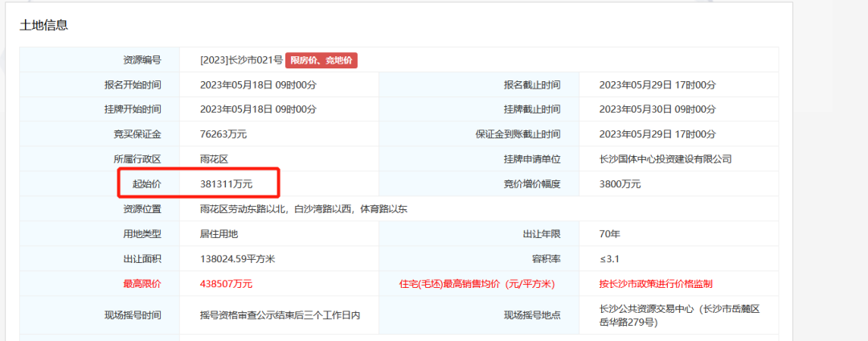868x341 pixels.
Task: Click the 出让面积 label
Action: click(142, 259)
